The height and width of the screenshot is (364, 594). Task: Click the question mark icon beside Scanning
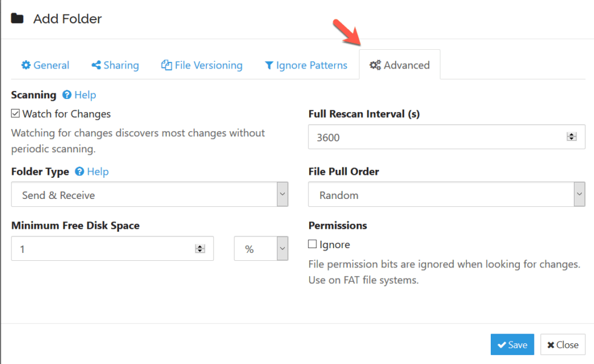[67, 95]
